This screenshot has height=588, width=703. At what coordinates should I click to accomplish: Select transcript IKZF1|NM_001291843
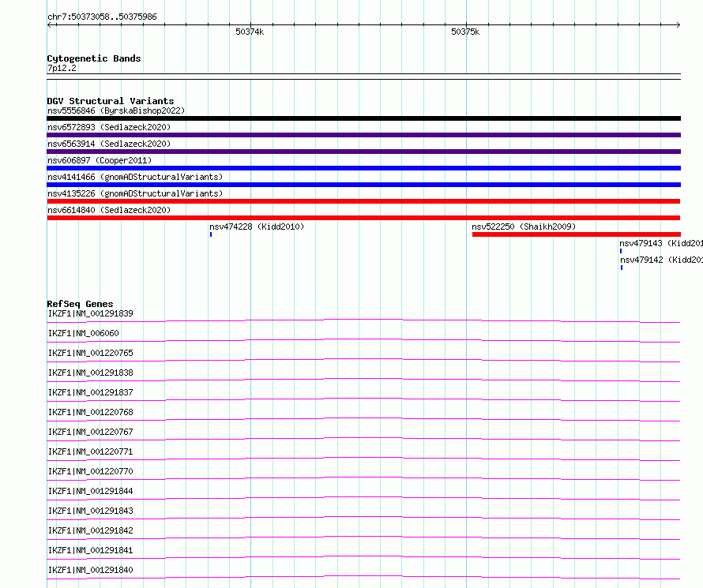pos(91,511)
